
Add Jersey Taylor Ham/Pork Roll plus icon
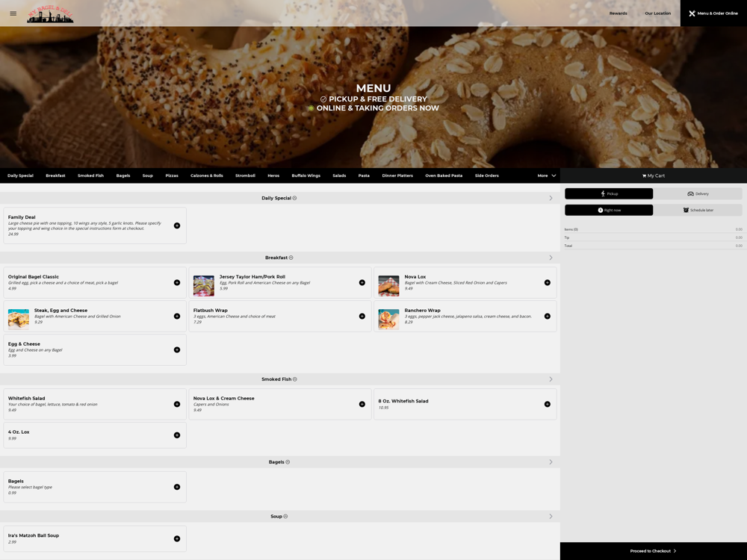point(362,283)
